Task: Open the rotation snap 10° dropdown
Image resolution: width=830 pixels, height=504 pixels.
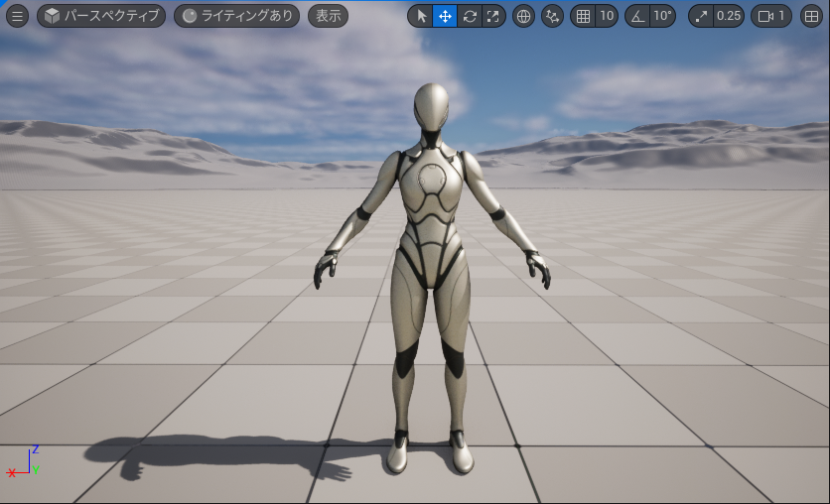Action: pos(662,16)
